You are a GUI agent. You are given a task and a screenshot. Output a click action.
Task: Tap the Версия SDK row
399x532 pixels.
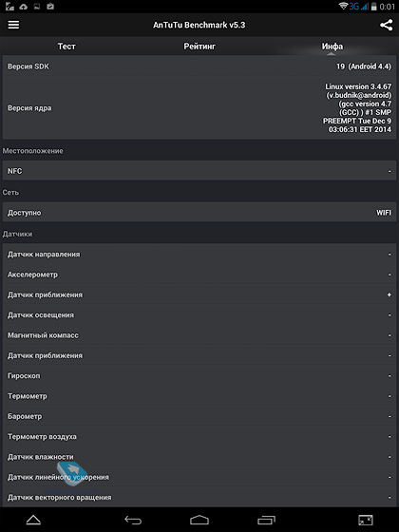click(x=199, y=66)
